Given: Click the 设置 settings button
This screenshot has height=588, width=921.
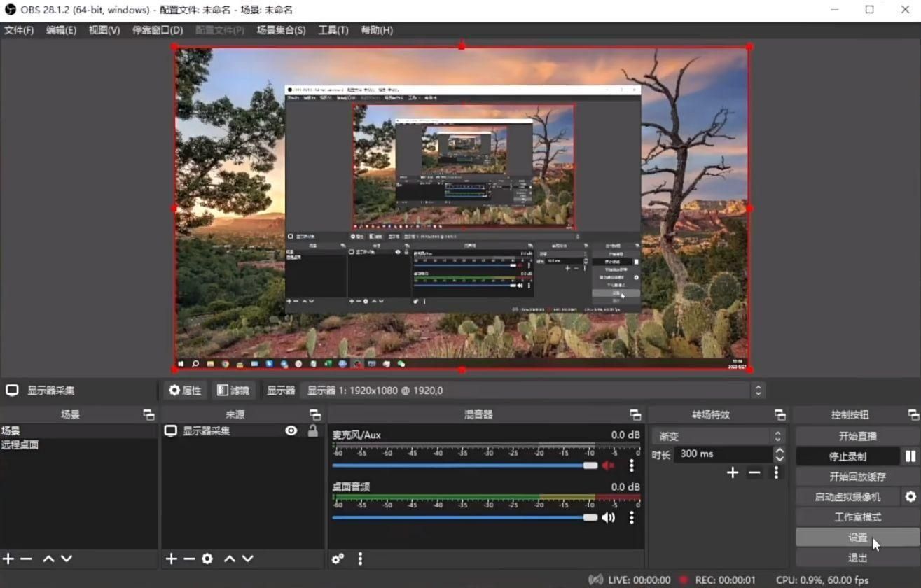Looking at the screenshot, I should click(x=857, y=538).
